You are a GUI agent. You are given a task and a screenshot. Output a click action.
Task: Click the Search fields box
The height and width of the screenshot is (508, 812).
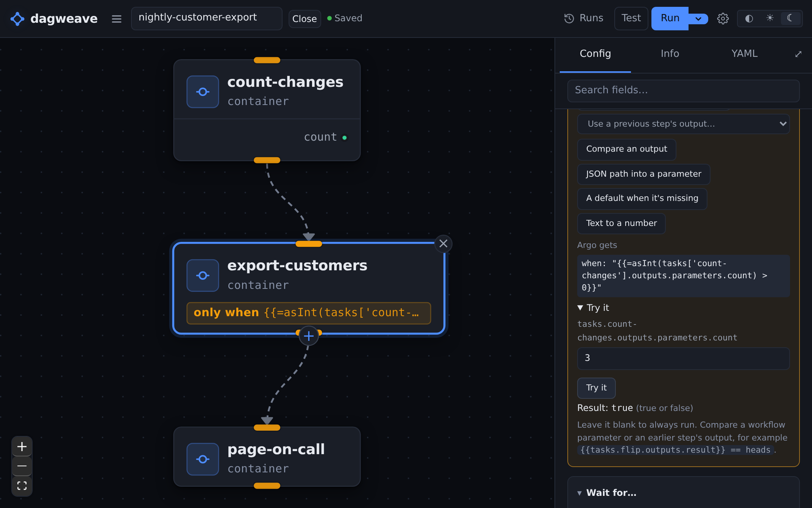683,91
